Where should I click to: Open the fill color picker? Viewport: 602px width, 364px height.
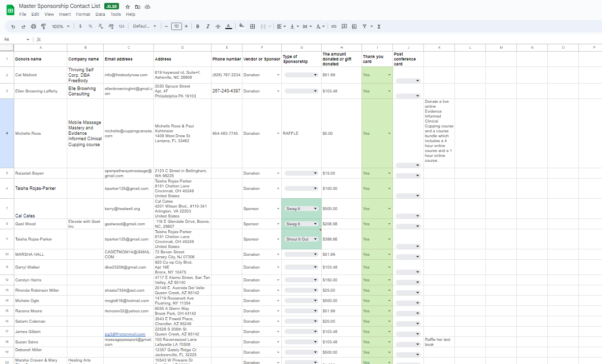(x=241, y=27)
